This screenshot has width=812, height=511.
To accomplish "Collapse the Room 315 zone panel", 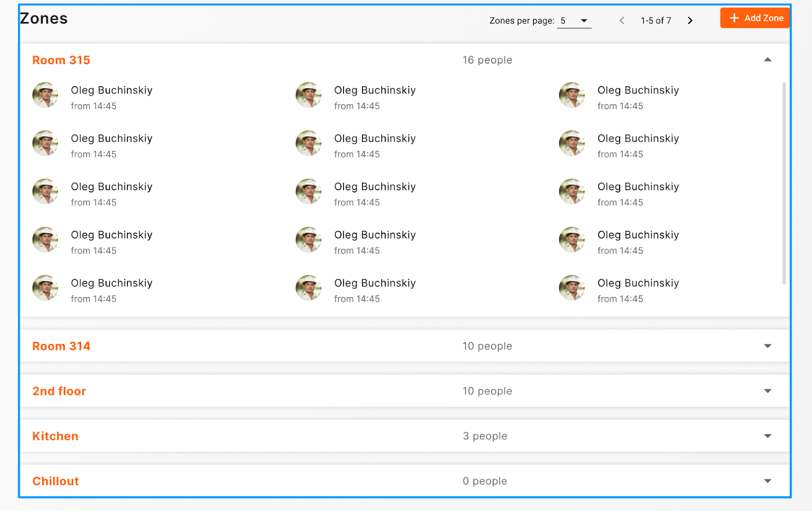I will [768, 60].
